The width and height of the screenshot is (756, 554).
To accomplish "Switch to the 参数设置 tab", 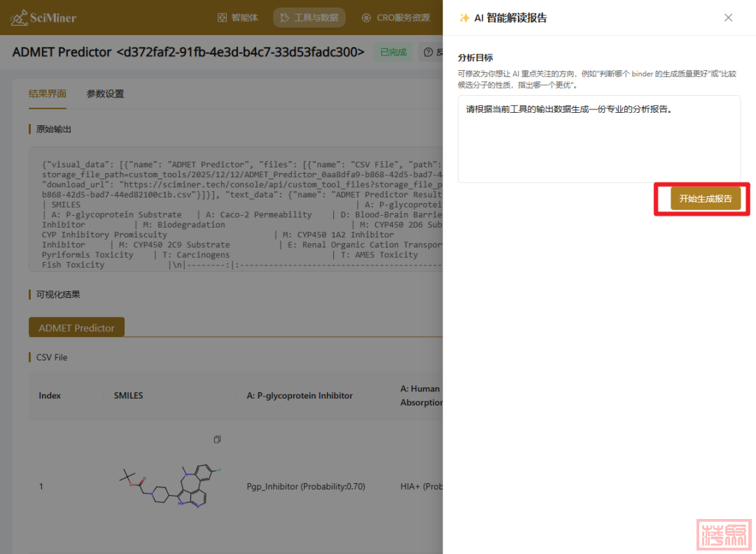I will point(105,94).
